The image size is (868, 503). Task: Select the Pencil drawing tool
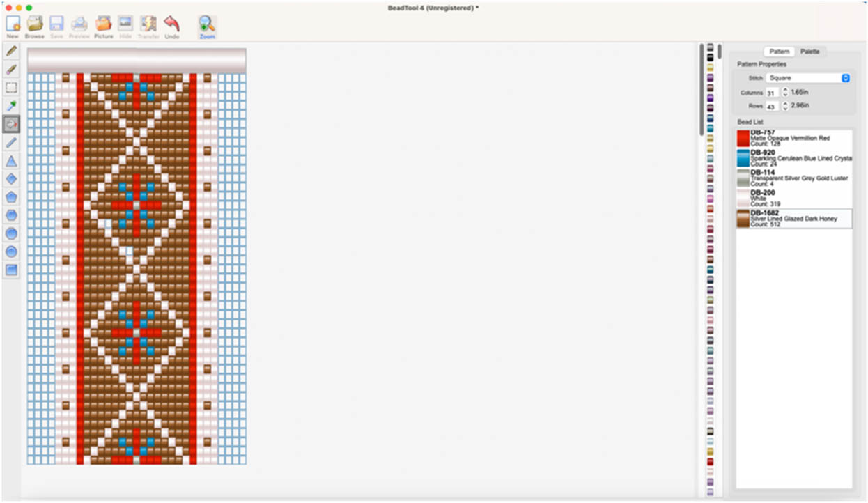click(11, 52)
